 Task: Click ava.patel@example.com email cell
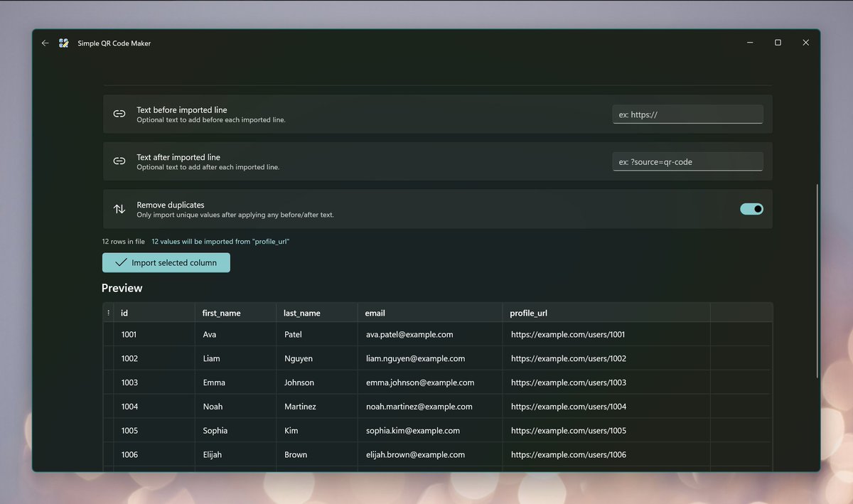pyautogui.click(x=430, y=334)
